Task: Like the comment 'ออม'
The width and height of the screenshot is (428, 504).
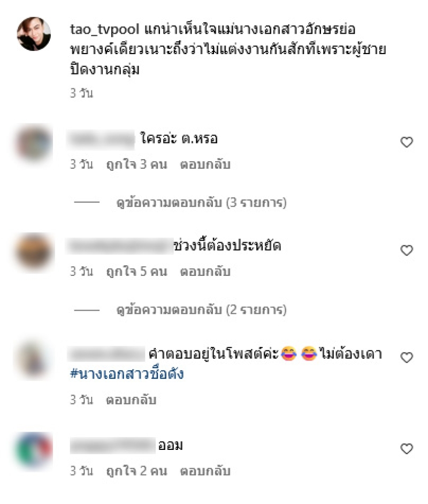Action: (x=407, y=448)
